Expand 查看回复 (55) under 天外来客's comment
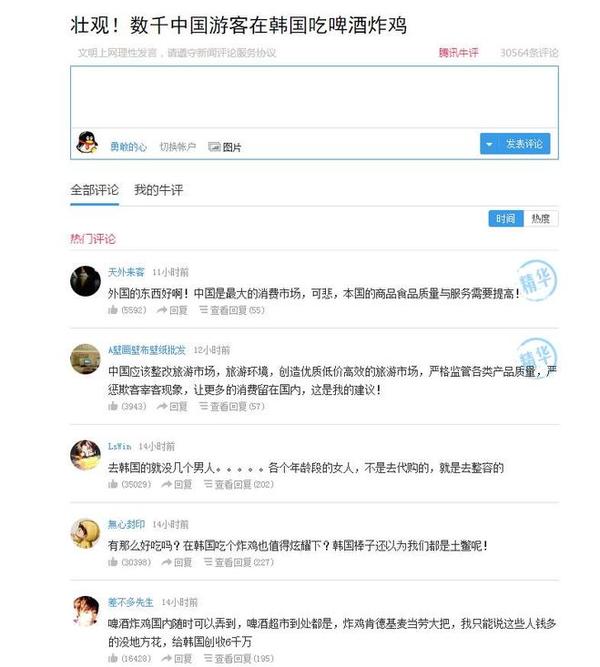This screenshot has width=600, height=667. (x=232, y=310)
